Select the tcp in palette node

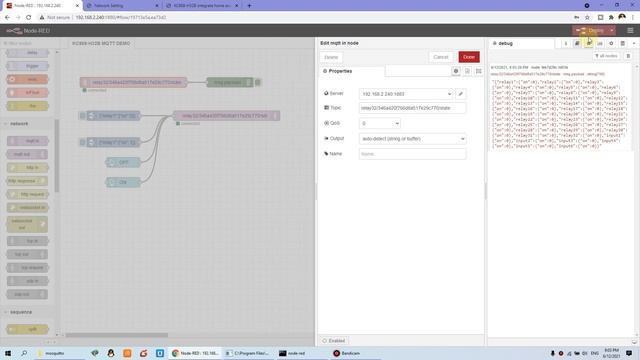point(28,241)
